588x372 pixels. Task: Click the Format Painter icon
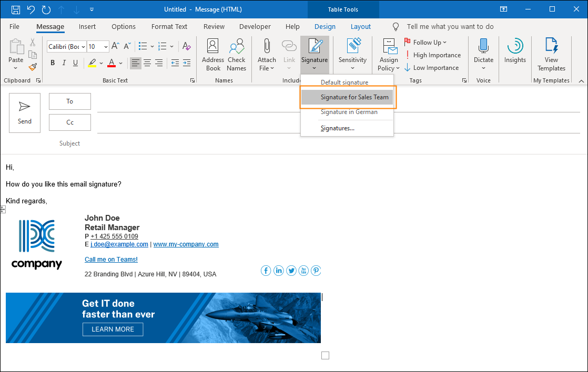pos(32,67)
